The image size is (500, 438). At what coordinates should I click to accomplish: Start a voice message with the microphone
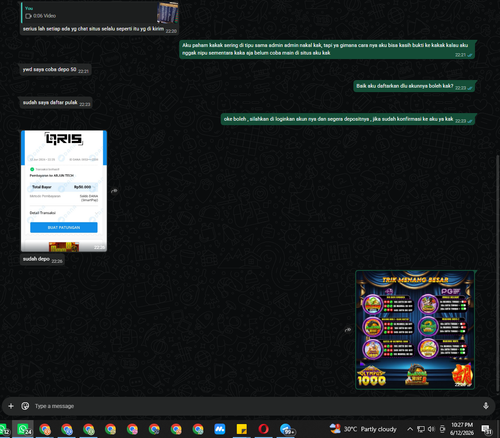click(x=486, y=406)
